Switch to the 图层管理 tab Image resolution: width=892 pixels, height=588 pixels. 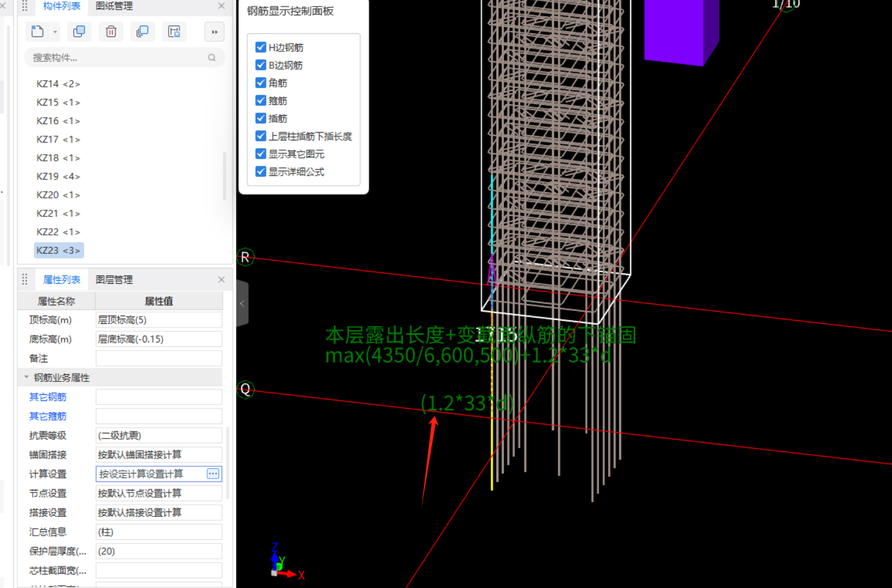[114, 280]
